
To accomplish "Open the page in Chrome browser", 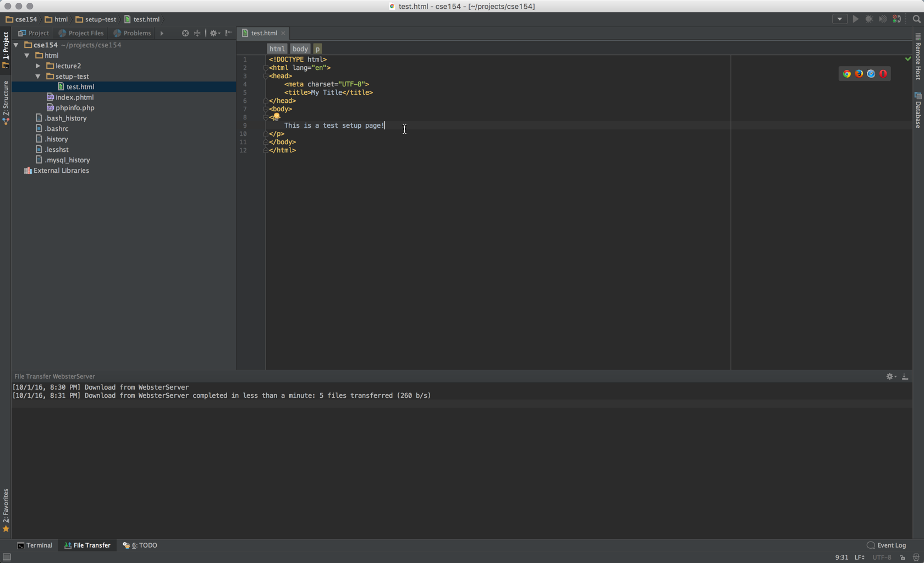I will point(847,74).
